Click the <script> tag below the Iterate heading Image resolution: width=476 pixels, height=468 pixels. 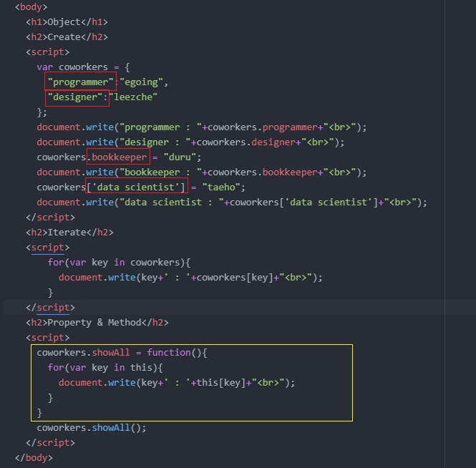click(48, 248)
